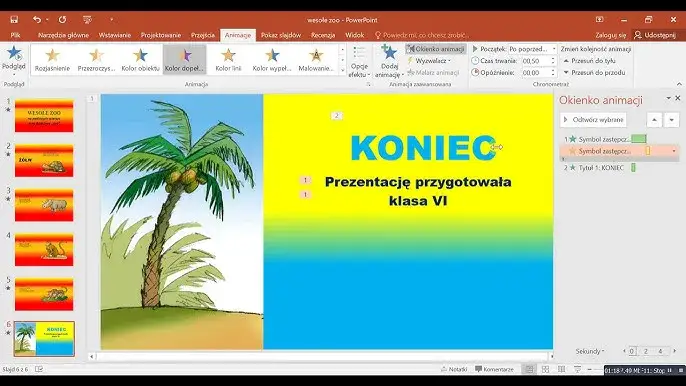686x386 pixels.
Task: Select slide 4 thumbnail
Action: coord(44,250)
